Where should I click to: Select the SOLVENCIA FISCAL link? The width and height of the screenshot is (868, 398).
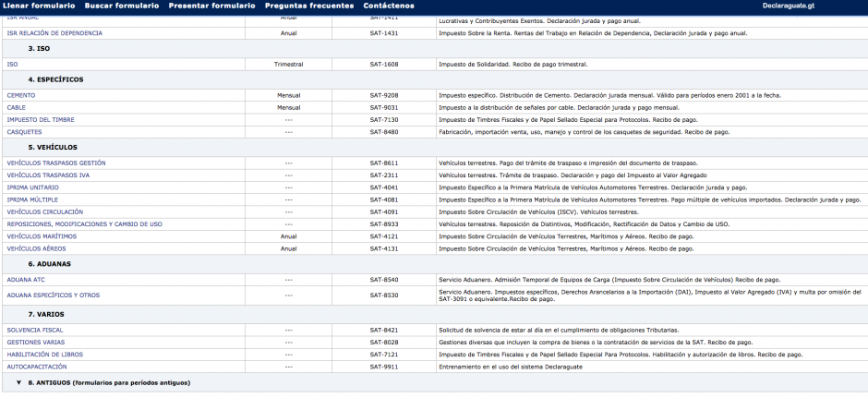35,330
